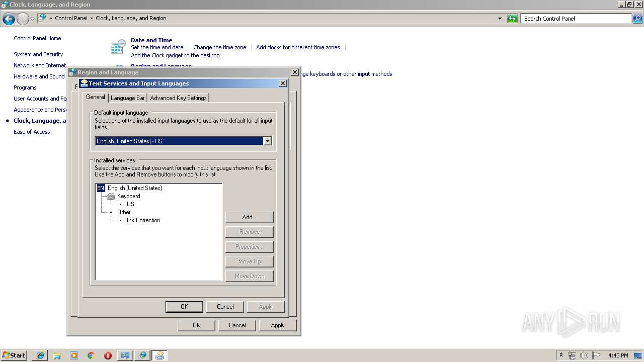Screen dimensions: 644x362
Task: Click the taskbar clock showing 4:43 PM
Action: (x=618, y=355)
